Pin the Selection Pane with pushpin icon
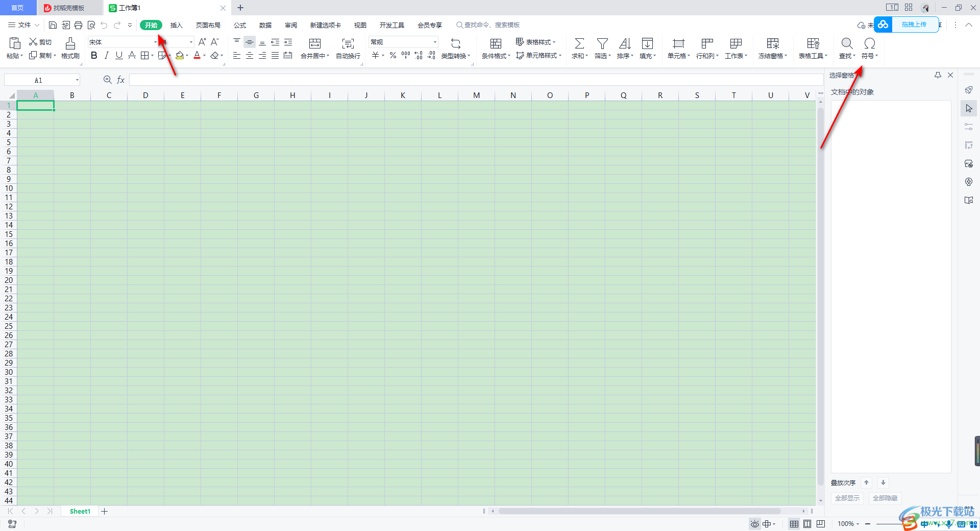Image resolution: width=980 pixels, height=531 pixels. pyautogui.click(x=938, y=75)
